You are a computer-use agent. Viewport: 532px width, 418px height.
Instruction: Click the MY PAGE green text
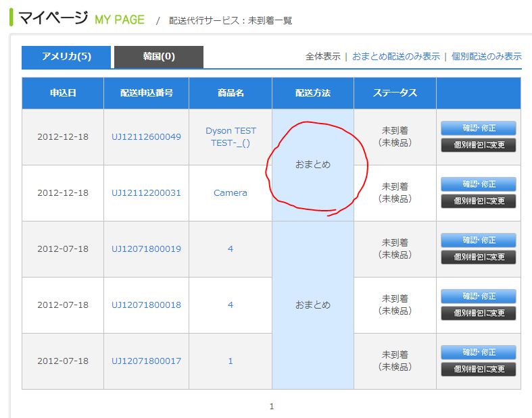(x=120, y=20)
